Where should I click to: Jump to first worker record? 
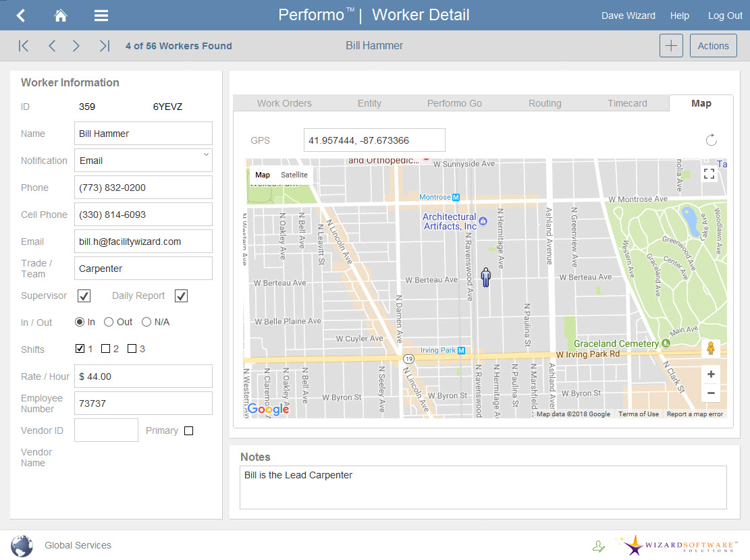click(x=24, y=46)
